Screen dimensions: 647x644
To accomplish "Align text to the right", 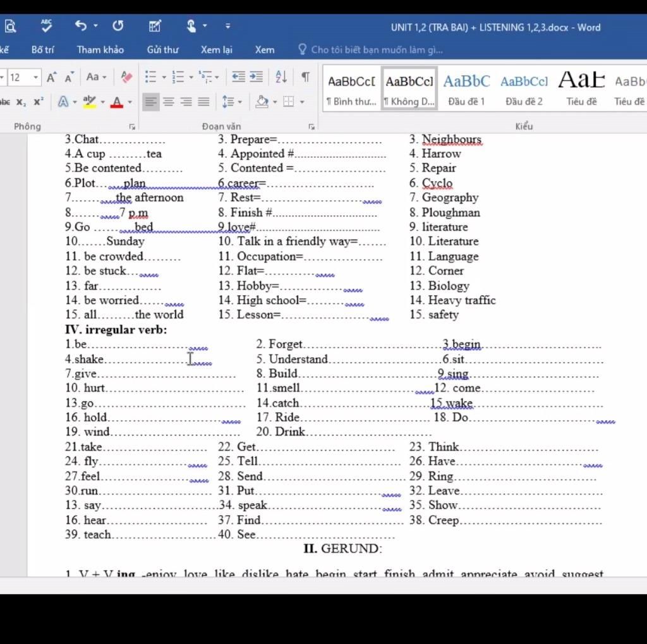I will point(186,102).
